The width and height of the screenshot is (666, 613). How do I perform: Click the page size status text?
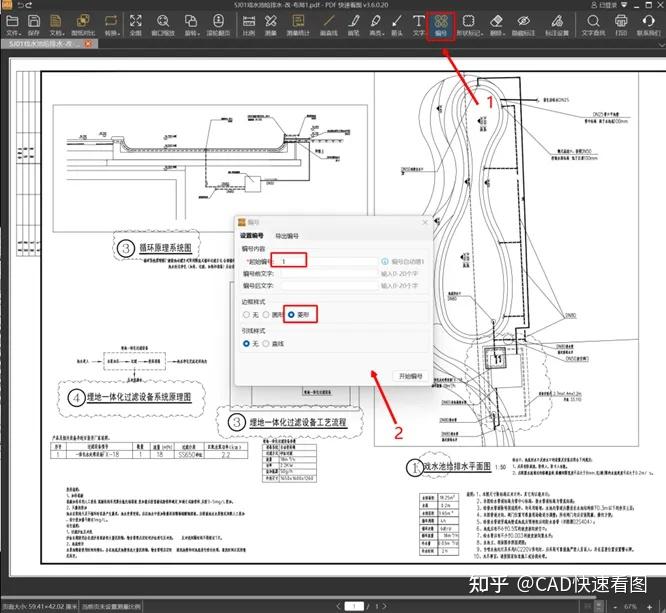coord(40,607)
